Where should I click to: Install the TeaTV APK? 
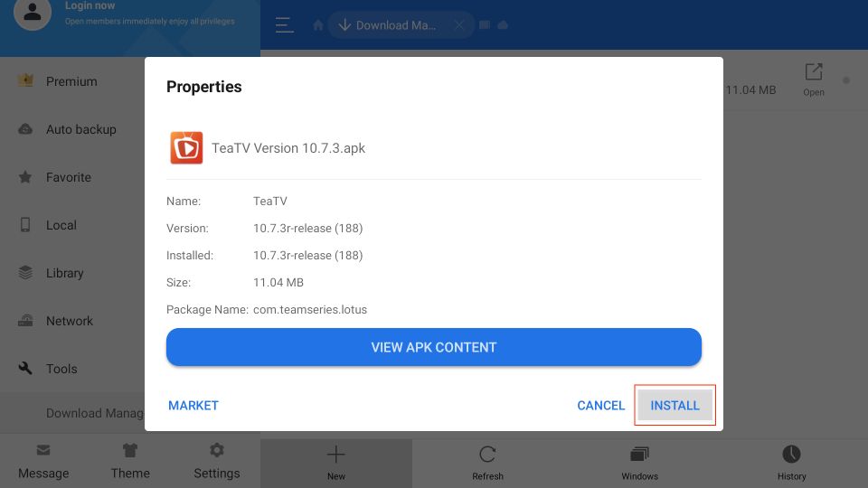coord(675,405)
